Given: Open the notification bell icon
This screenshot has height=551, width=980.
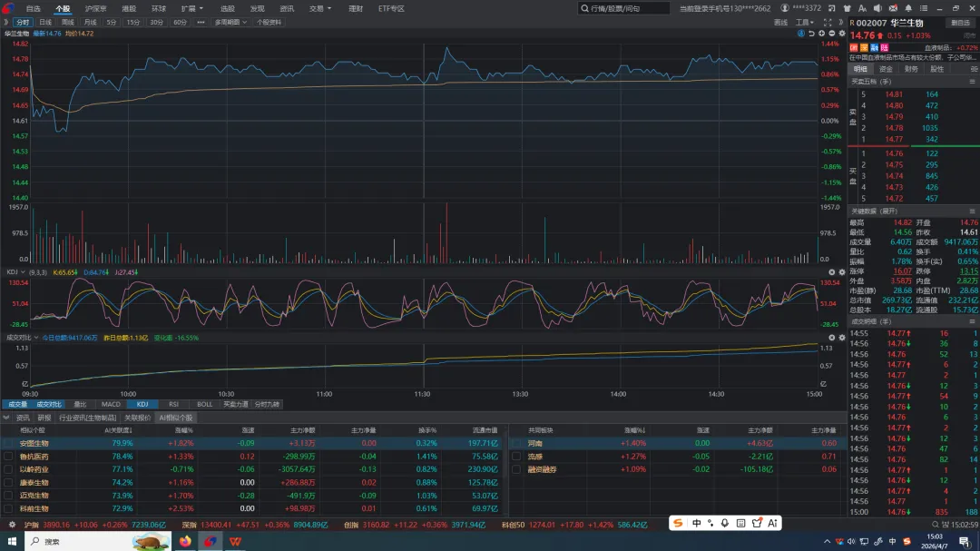Looking at the screenshot, I should click(x=908, y=8).
